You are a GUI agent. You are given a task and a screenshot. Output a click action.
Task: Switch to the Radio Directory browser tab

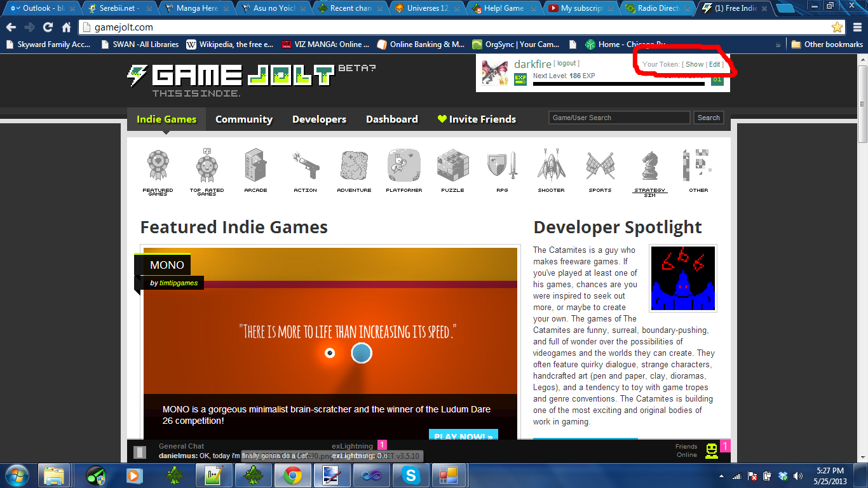point(658,8)
